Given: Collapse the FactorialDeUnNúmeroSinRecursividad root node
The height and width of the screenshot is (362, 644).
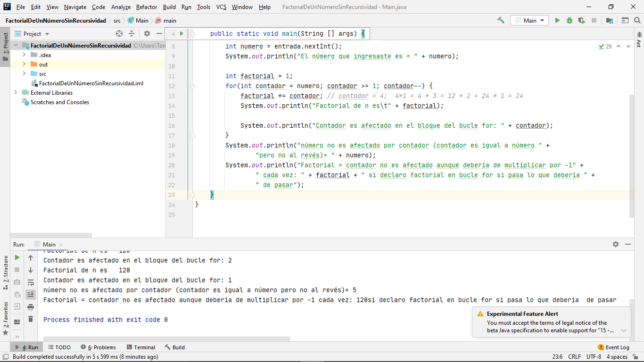Looking at the screenshot, I should pos(16,46).
